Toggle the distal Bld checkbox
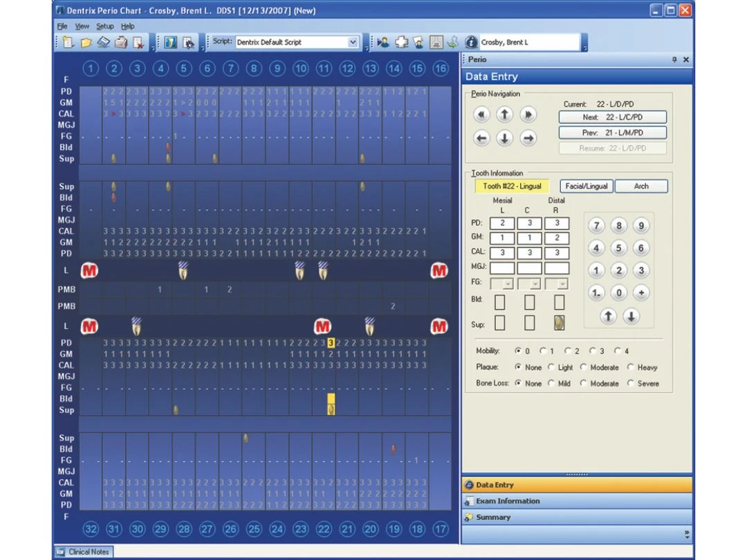The image size is (747, 560). 559,302
